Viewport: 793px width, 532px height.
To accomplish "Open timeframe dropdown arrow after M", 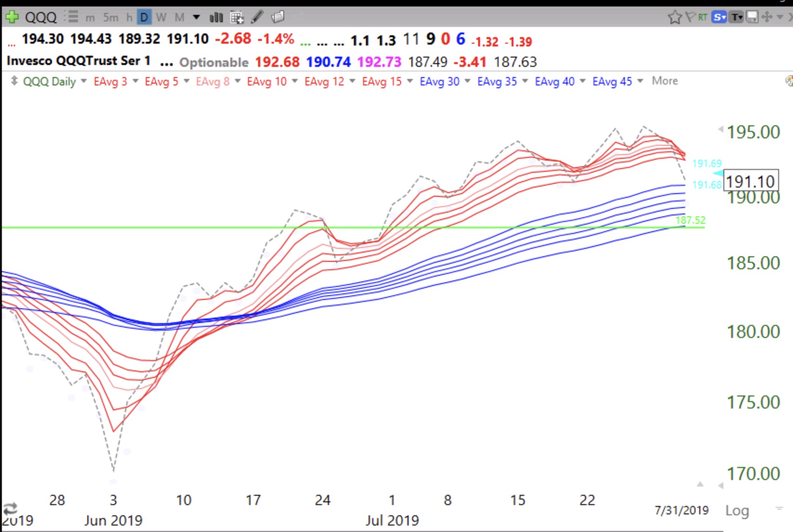I will [196, 18].
